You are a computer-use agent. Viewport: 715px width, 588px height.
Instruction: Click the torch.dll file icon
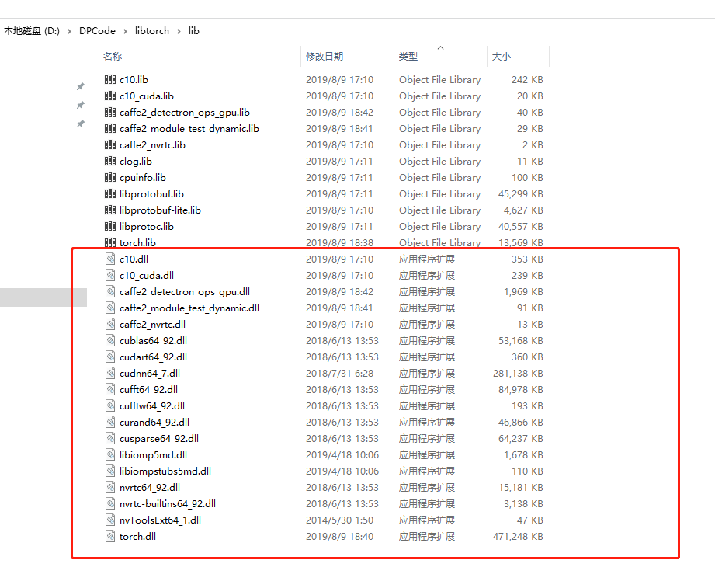(109, 537)
